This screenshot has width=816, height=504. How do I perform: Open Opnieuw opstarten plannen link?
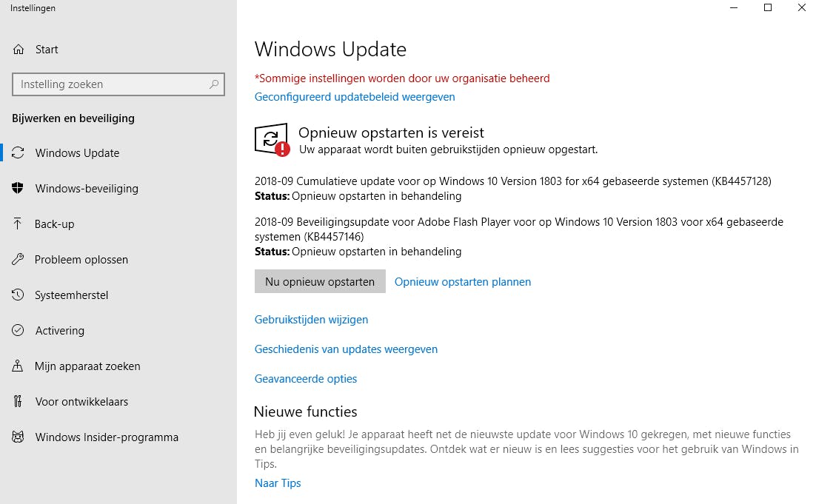pos(462,282)
